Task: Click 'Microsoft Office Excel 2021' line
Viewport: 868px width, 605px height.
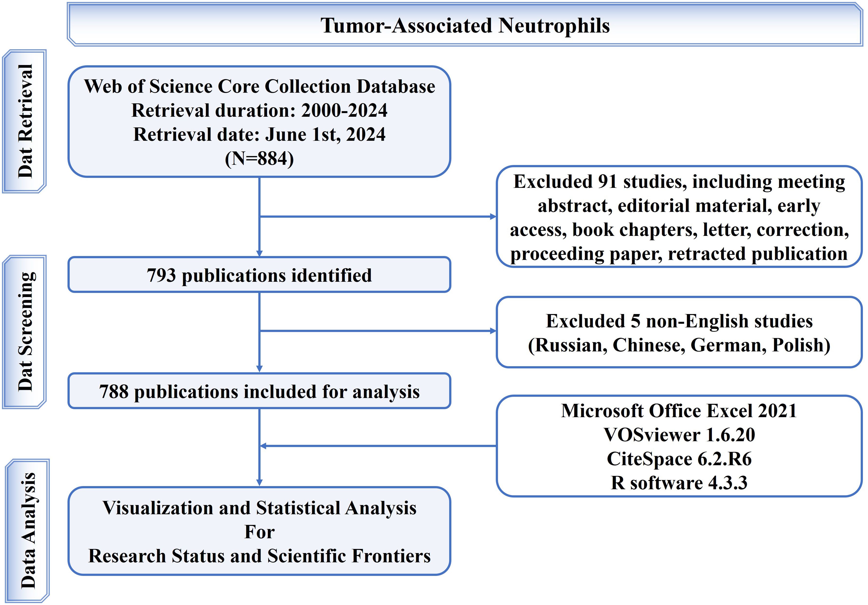Action: point(679,411)
